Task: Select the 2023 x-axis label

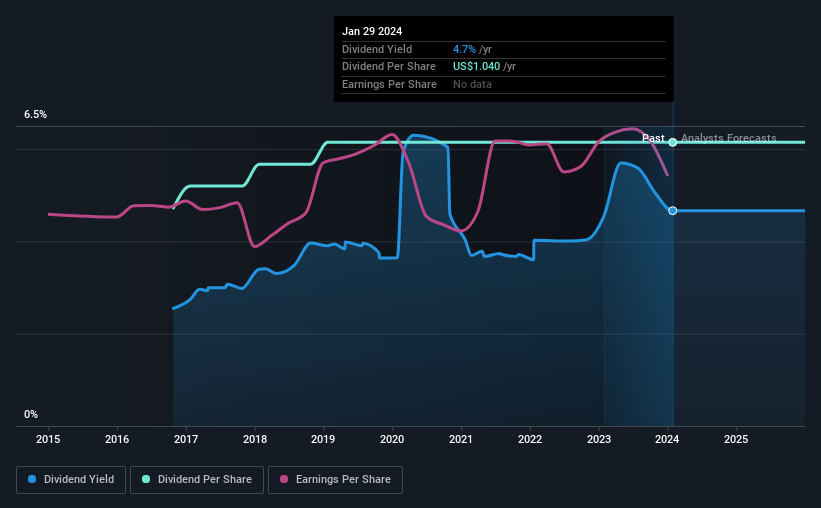Action: tap(599, 439)
